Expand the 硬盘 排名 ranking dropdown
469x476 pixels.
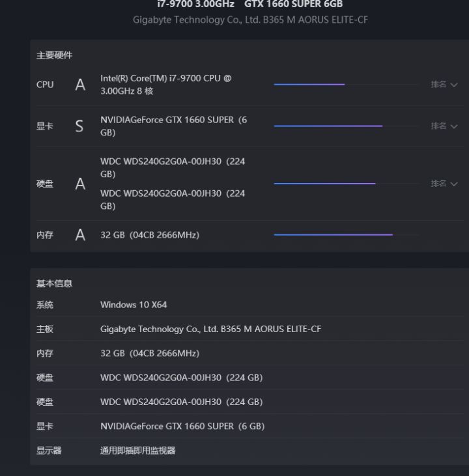click(444, 184)
